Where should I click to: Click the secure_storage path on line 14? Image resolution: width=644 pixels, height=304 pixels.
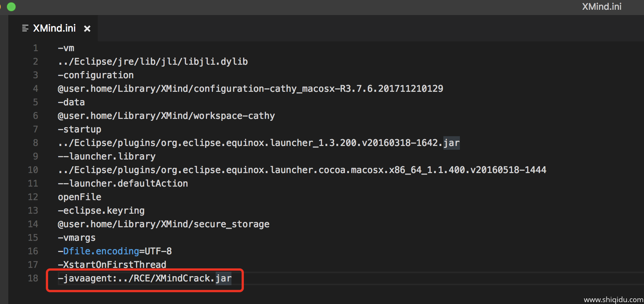pos(164,224)
